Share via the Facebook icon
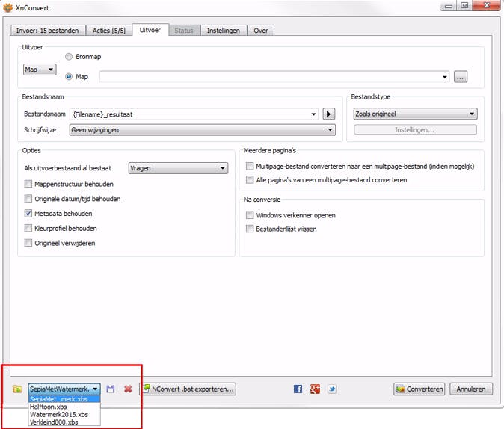Viewport: 504px width, 429px height. tap(298, 389)
